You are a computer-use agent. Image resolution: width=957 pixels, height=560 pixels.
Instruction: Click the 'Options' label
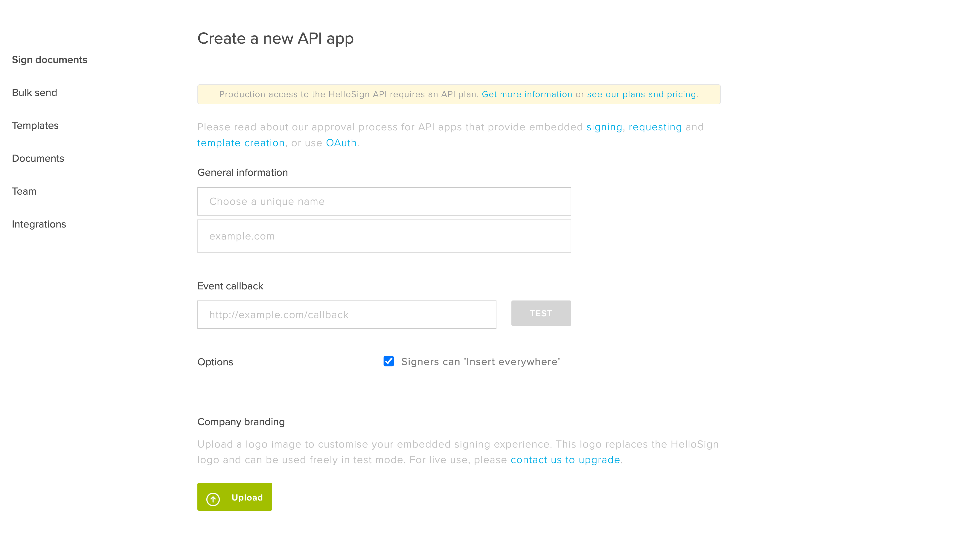[215, 362]
